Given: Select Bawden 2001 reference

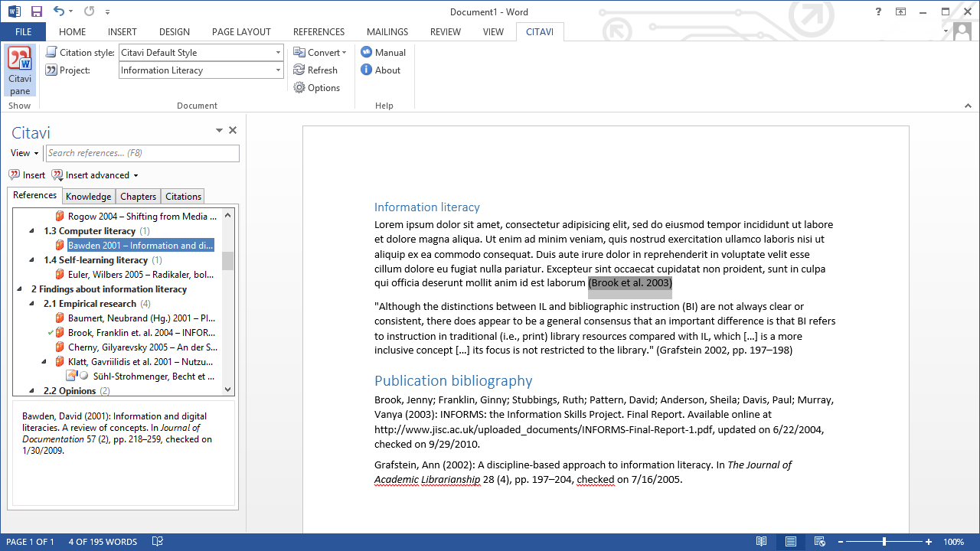Looking at the screenshot, I should point(141,246).
